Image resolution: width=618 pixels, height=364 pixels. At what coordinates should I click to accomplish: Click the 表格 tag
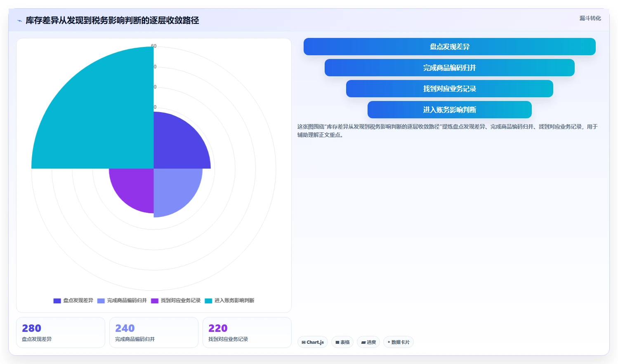pyautogui.click(x=342, y=342)
